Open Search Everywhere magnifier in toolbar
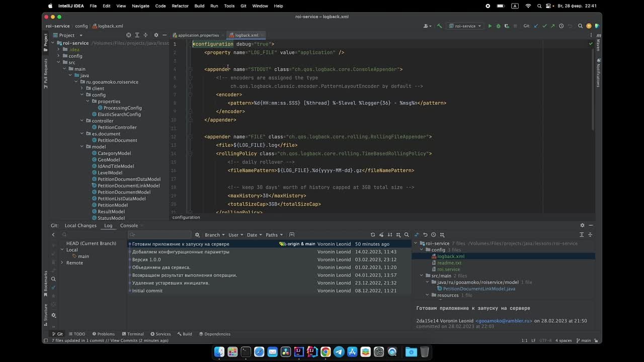 tap(580, 26)
